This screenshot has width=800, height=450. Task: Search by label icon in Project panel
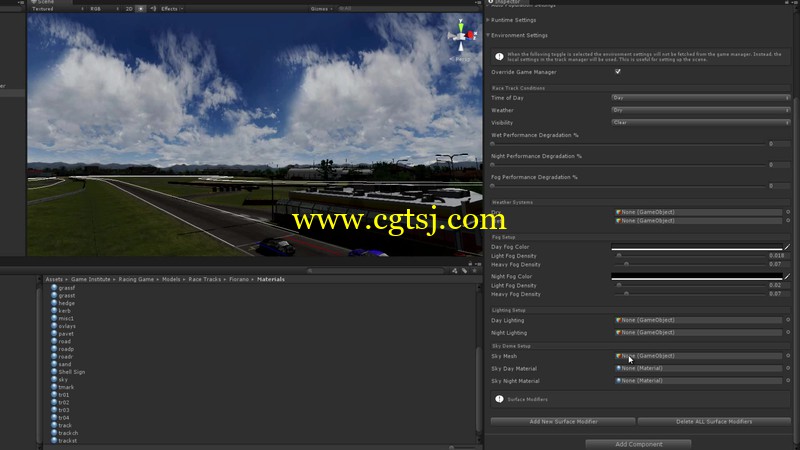tap(464, 271)
